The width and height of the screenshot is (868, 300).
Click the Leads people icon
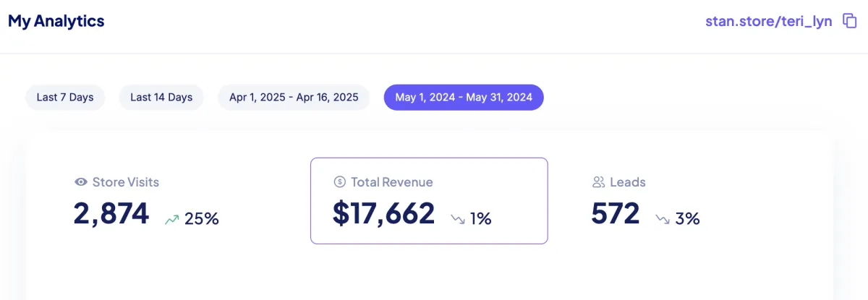click(x=598, y=182)
